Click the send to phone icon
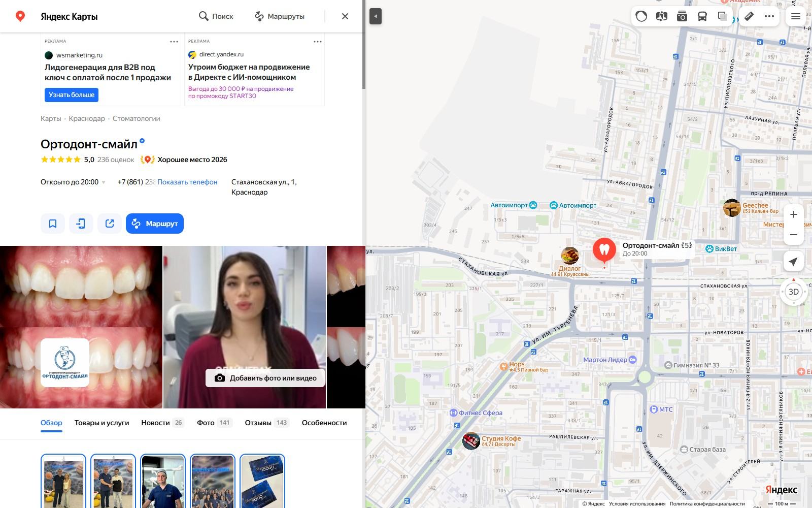This screenshot has height=508, width=812. click(81, 224)
